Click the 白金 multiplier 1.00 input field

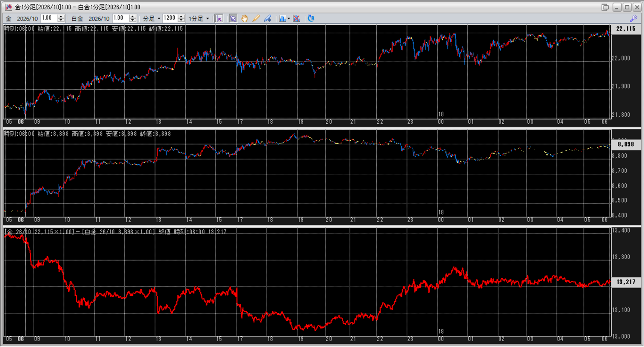[x=121, y=18]
